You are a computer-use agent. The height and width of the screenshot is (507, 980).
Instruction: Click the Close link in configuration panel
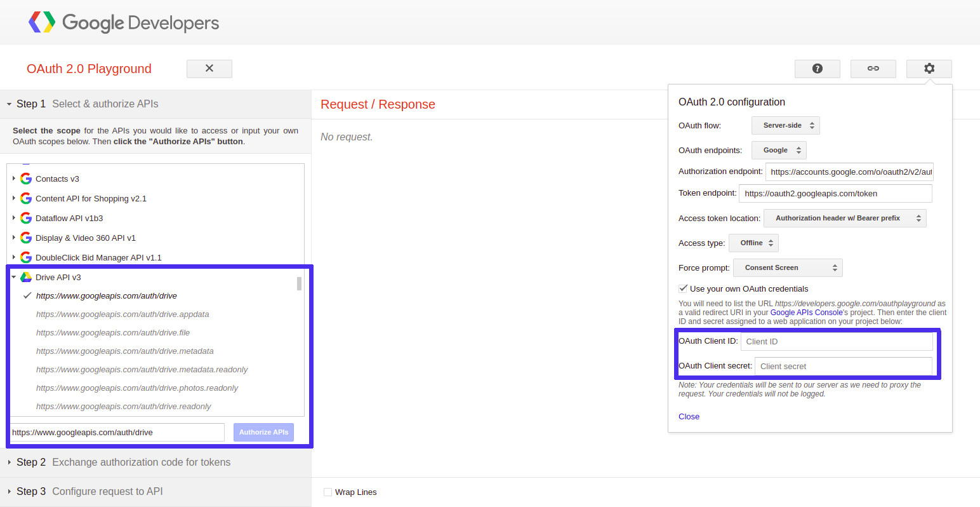(x=689, y=417)
